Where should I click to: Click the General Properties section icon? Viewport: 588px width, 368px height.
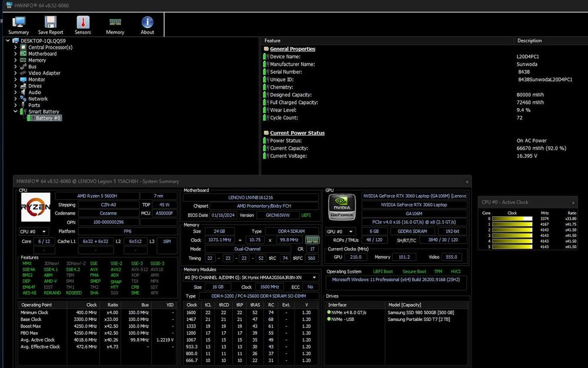pos(266,49)
